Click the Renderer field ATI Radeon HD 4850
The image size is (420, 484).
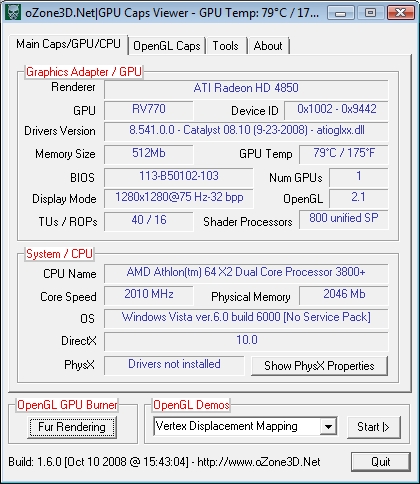246,89
